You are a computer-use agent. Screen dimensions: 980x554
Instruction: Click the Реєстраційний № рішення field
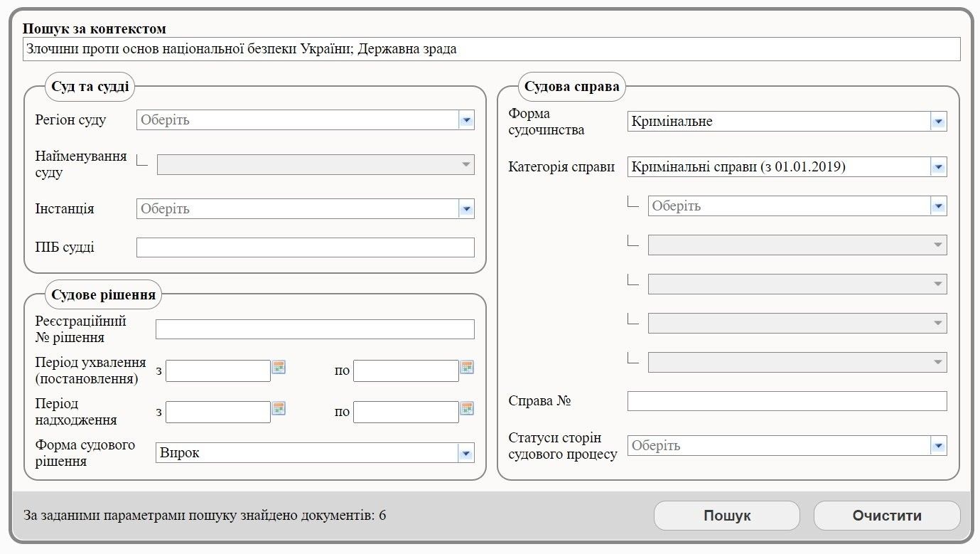[x=314, y=329]
